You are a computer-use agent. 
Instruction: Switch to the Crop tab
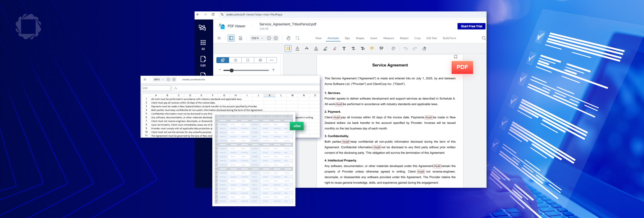417,38
